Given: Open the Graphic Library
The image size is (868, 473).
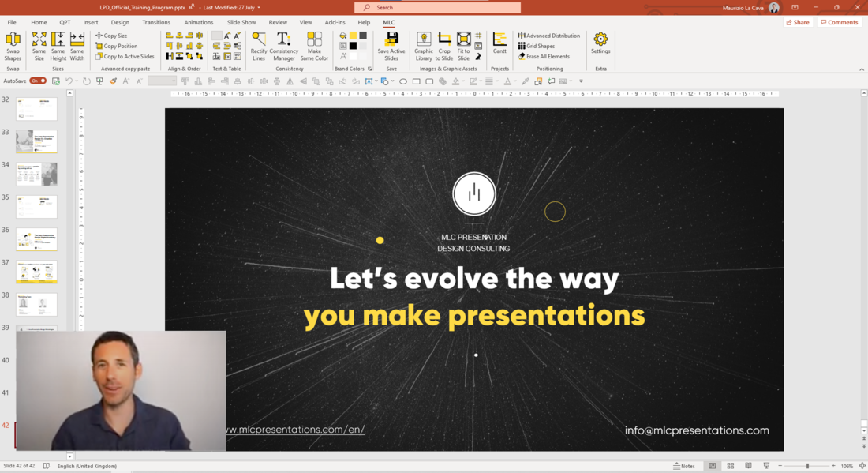Looking at the screenshot, I should click(x=424, y=47).
